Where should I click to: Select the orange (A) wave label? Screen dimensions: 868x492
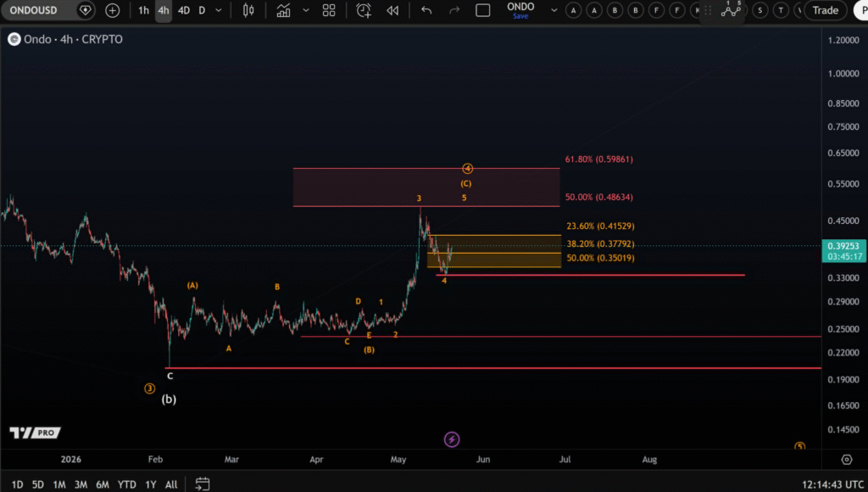point(192,285)
